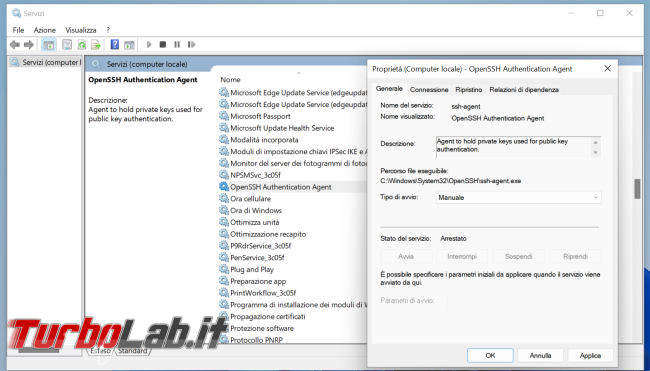The height and width of the screenshot is (371, 650).
Task: Toggle the console tree pane icon
Action: tap(49, 44)
